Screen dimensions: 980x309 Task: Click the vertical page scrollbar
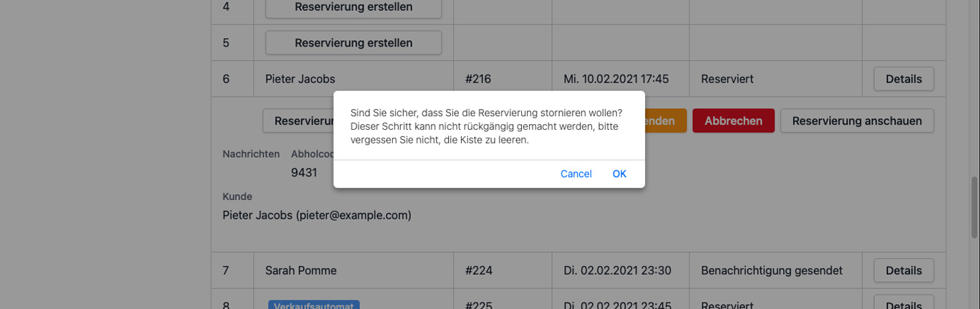[x=974, y=206]
